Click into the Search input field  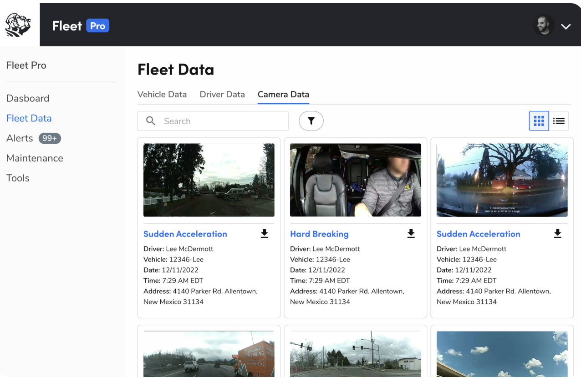pos(223,121)
